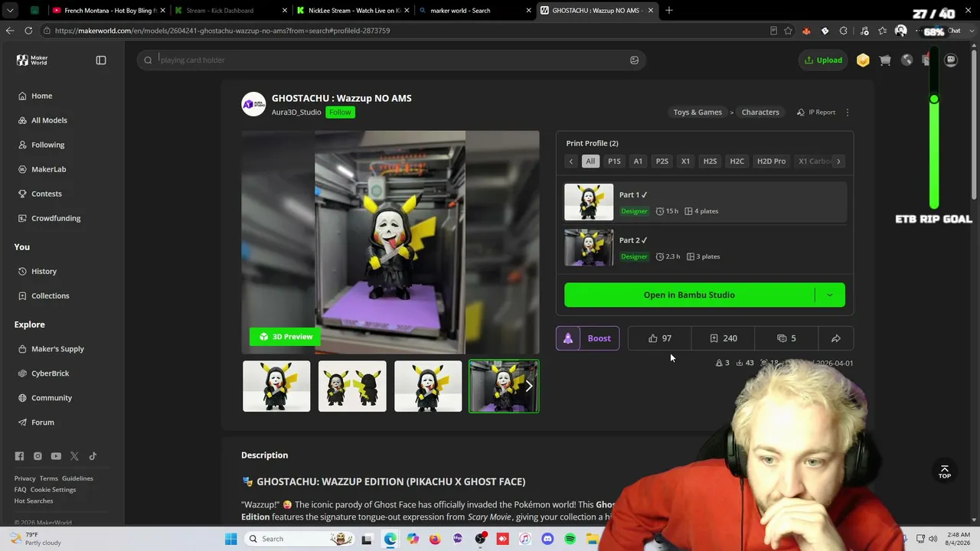Open the Toys & Games category
The image size is (980, 551).
pos(697,112)
